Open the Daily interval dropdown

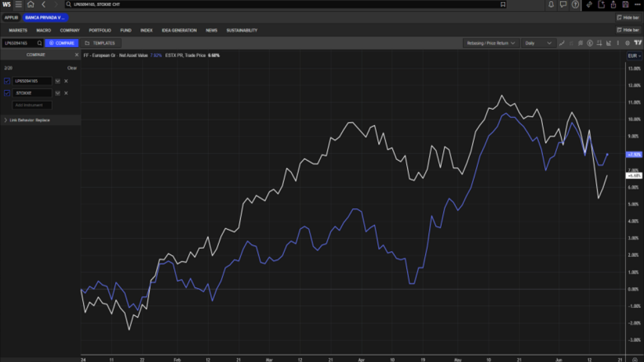tap(538, 43)
